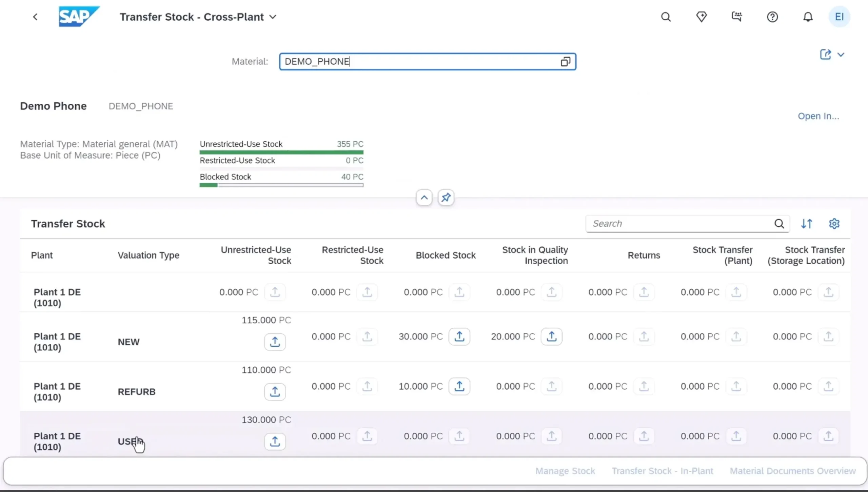The image size is (868, 492).
Task: Collapse the header with the up chevron
Action: click(424, 198)
